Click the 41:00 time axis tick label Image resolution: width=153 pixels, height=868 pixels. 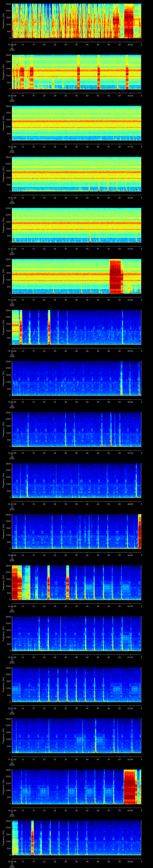point(130,147)
